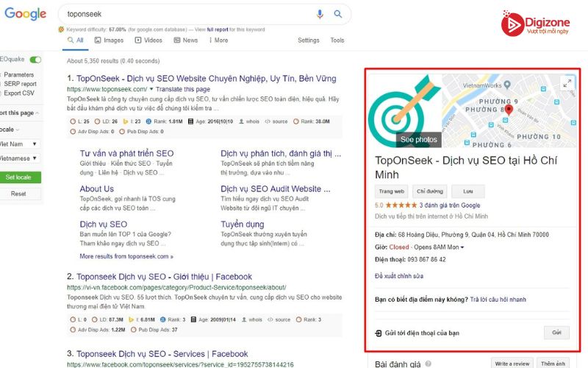Open search Settings
The width and height of the screenshot is (588, 368).
point(308,40)
